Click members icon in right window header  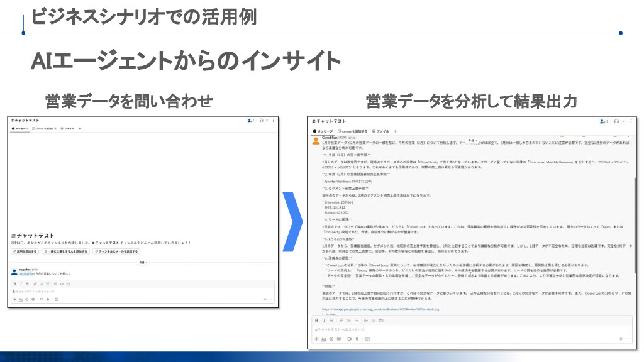click(602, 121)
